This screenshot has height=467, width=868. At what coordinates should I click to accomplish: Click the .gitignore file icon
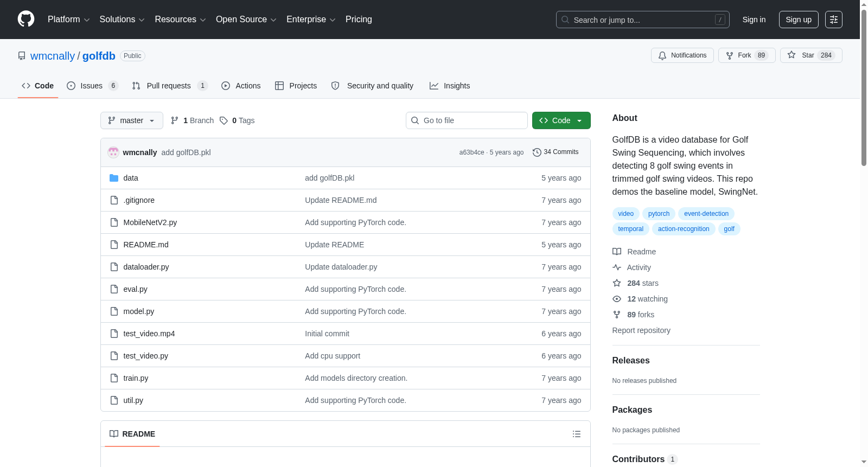[x=114, y=200]
